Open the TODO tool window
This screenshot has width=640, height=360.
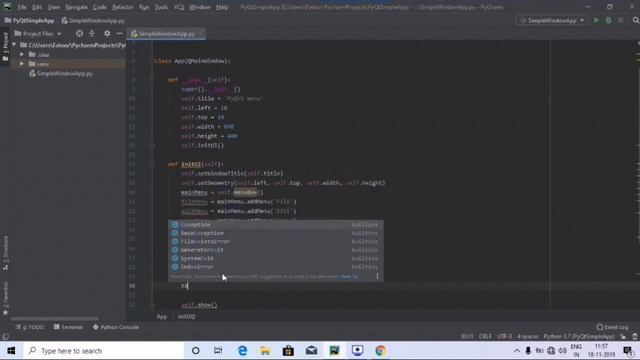point(30,327)
